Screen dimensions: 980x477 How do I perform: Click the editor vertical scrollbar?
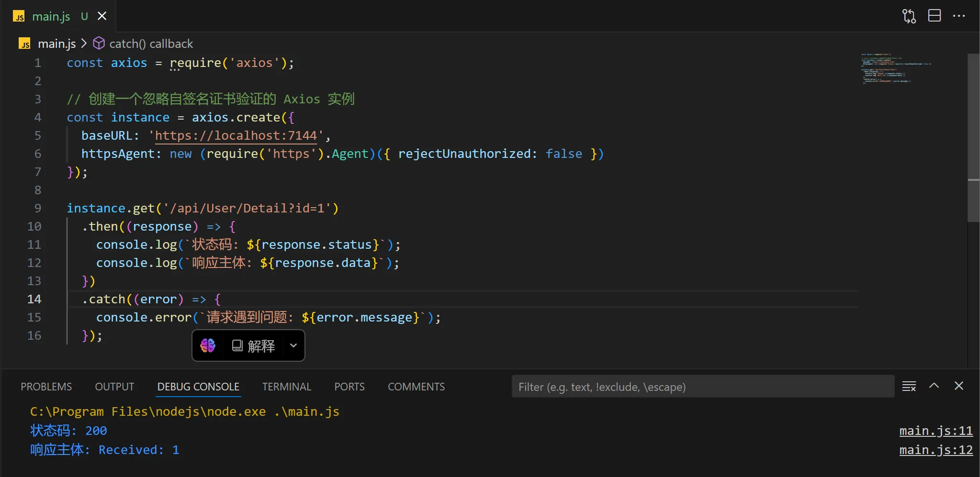click(973, 138)
